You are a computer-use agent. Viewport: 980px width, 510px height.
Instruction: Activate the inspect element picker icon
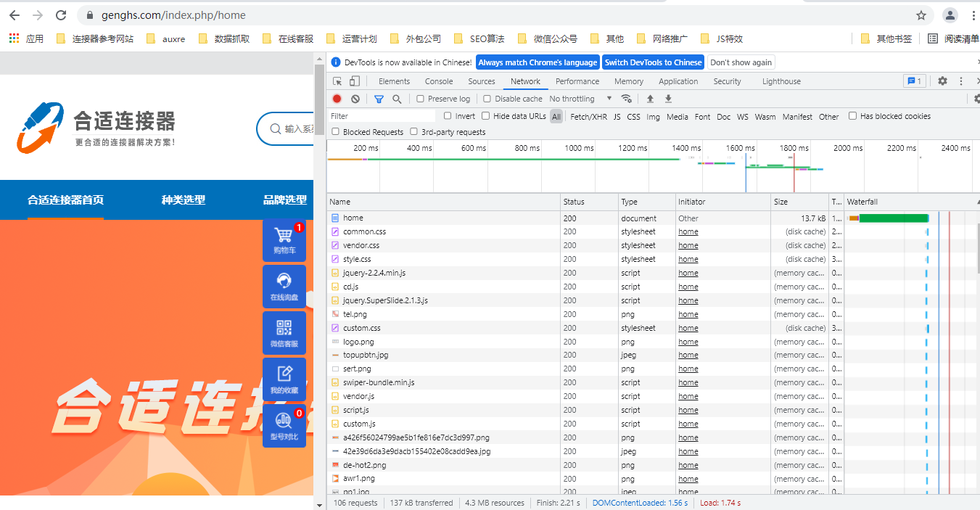[x=338, y=81]
